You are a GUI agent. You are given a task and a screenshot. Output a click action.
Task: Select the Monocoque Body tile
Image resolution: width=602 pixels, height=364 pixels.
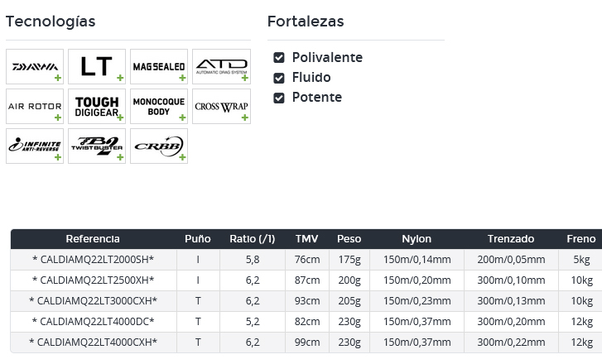(159, 106)
